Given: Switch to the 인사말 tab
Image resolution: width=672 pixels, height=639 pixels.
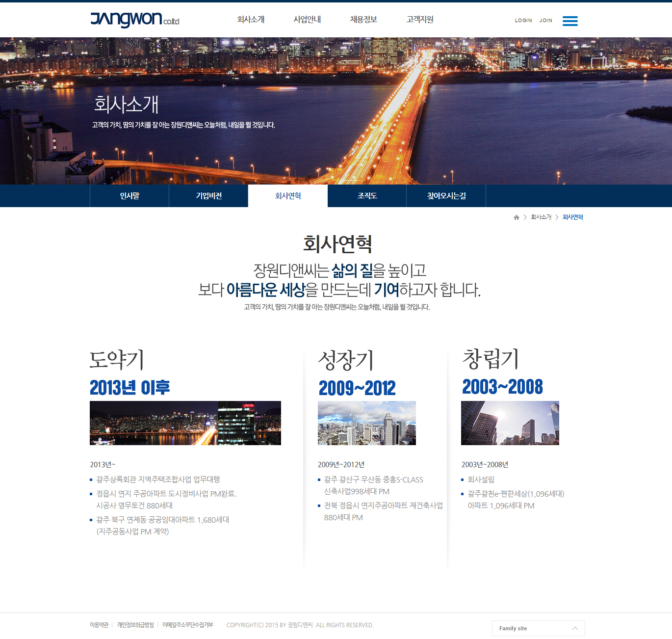Looking at the screenshot, I should 129,196.
